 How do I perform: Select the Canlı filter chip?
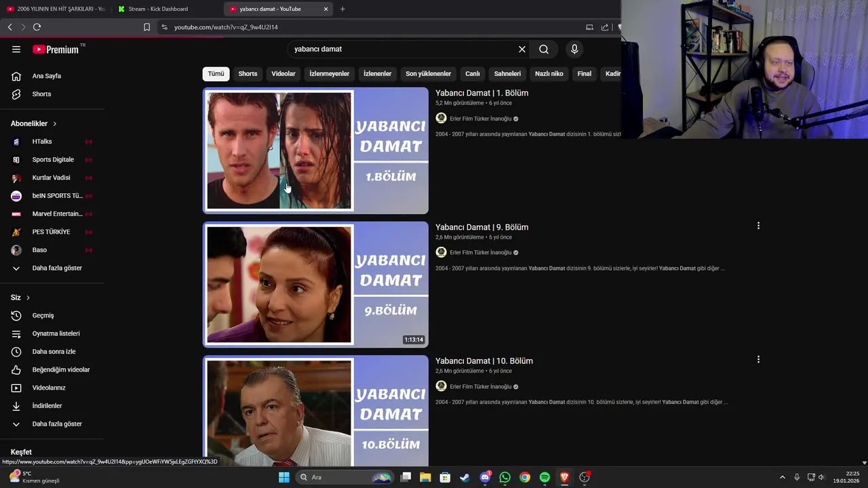pyautogui.click(x=473, y=74)
